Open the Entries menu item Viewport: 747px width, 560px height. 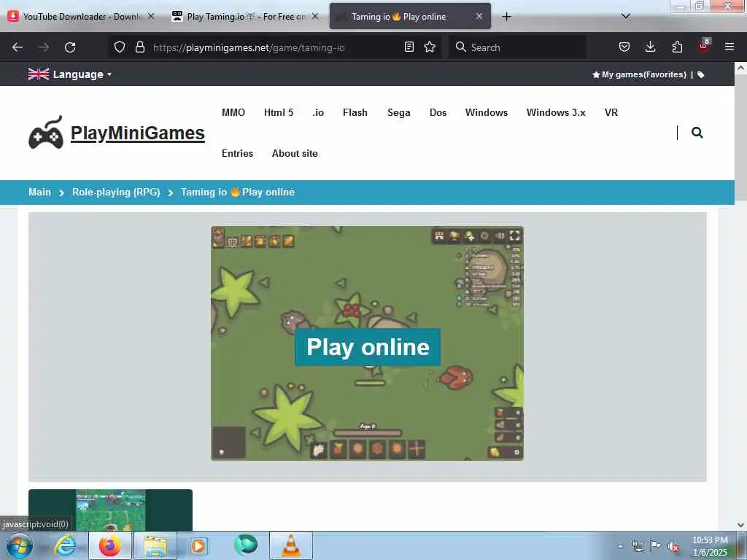237,153
